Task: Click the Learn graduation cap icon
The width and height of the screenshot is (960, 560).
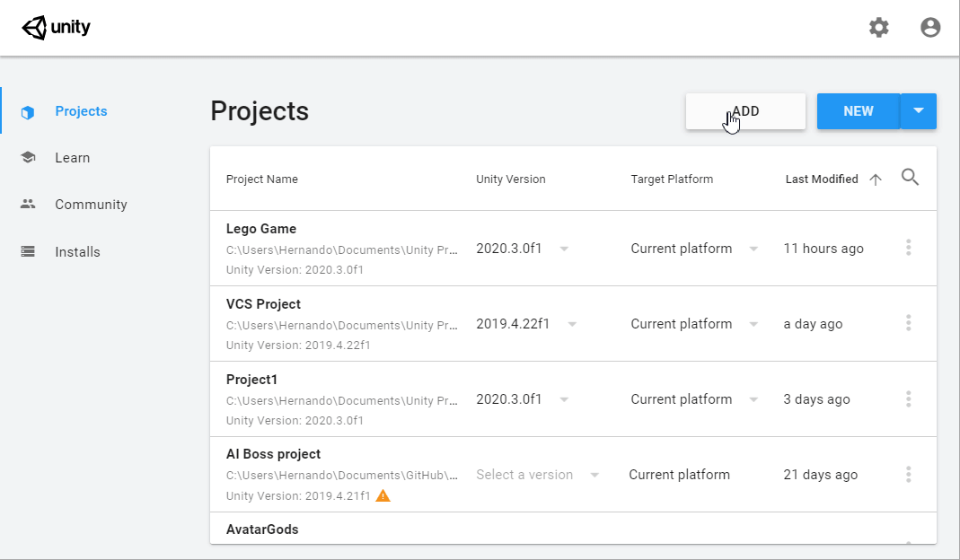Action: (x=28, y=157)
